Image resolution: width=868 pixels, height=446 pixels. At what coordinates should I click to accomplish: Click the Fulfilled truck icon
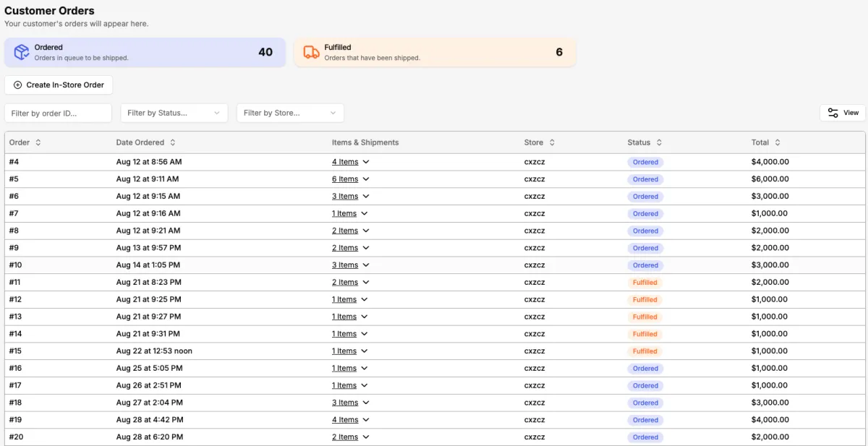312,52
